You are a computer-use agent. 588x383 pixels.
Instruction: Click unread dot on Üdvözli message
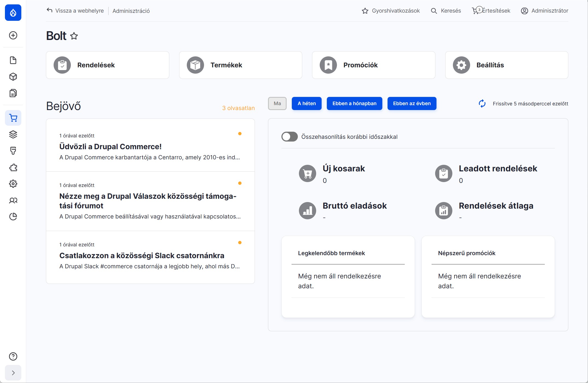click(240, 134)
